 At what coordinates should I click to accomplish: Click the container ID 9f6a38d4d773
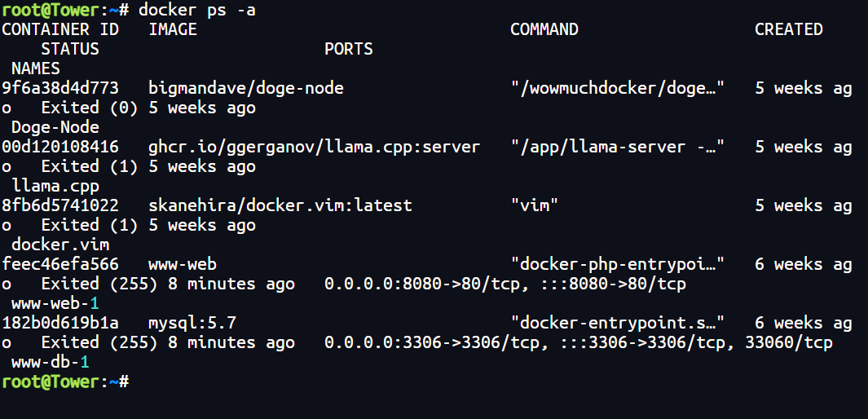click(x=60, y=88)
